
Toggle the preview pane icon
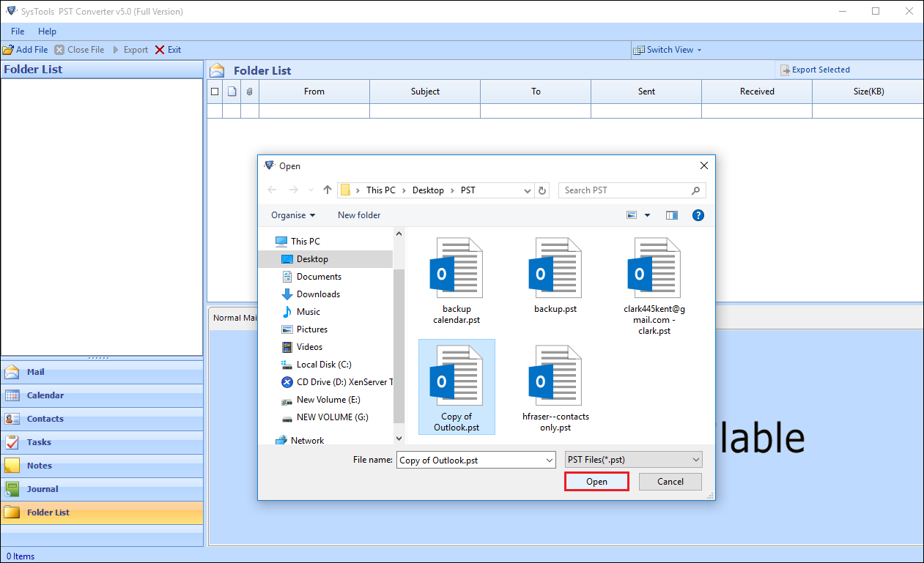pyautogui.click(x=672, y=215)
